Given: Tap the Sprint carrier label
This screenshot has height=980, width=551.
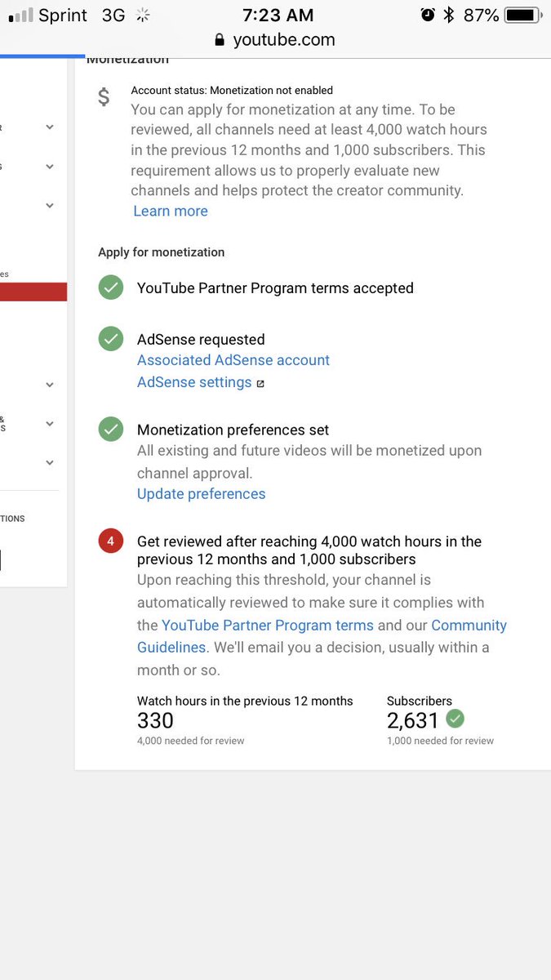Looking at the screenshot, I should (64, 15).
